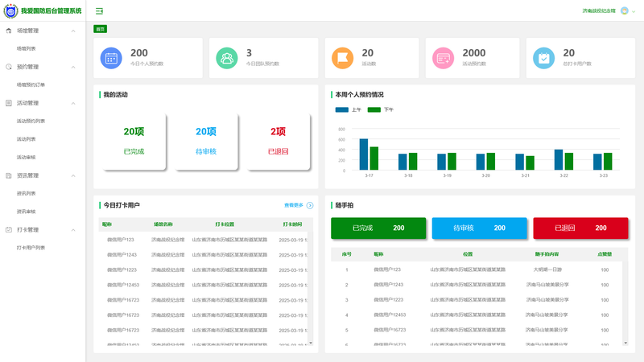This screenshot has width=644, height=362.
Task: Click the blue calendar-check icon for 总打卡用户数
Action: 544,58
